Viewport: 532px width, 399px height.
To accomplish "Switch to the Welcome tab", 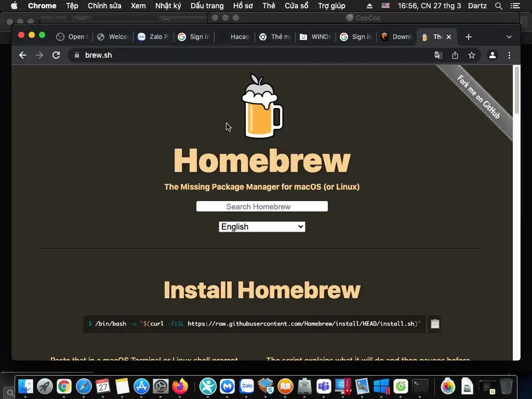I will pyautogui.click(x=113, y=37).
